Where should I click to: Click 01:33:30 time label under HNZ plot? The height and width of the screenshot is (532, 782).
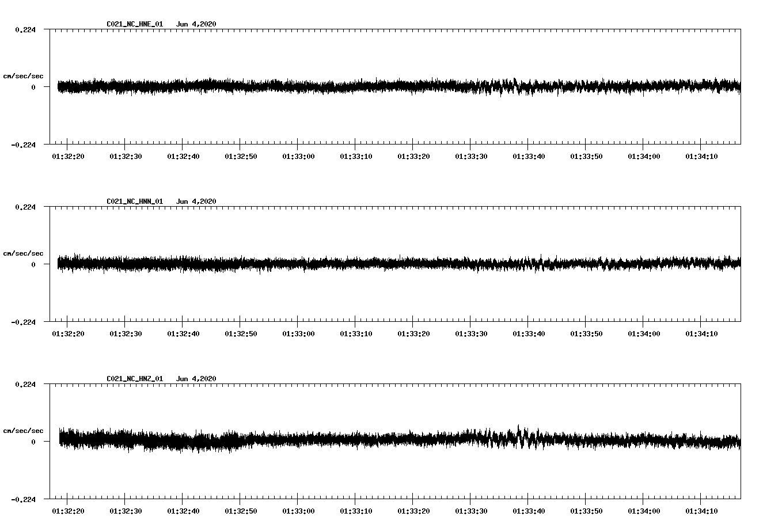(x=471, y=511)
